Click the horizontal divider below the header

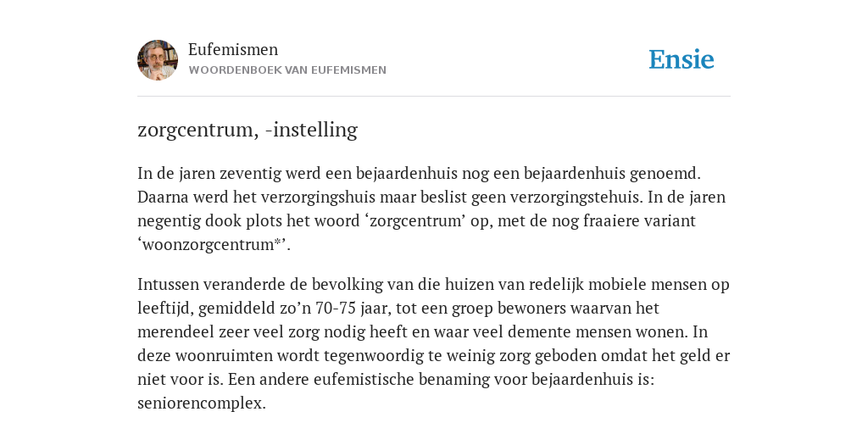pos(434,97)
